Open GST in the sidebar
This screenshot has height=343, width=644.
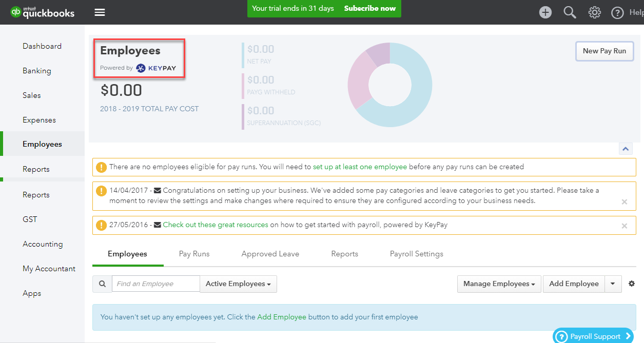[30, 219]
